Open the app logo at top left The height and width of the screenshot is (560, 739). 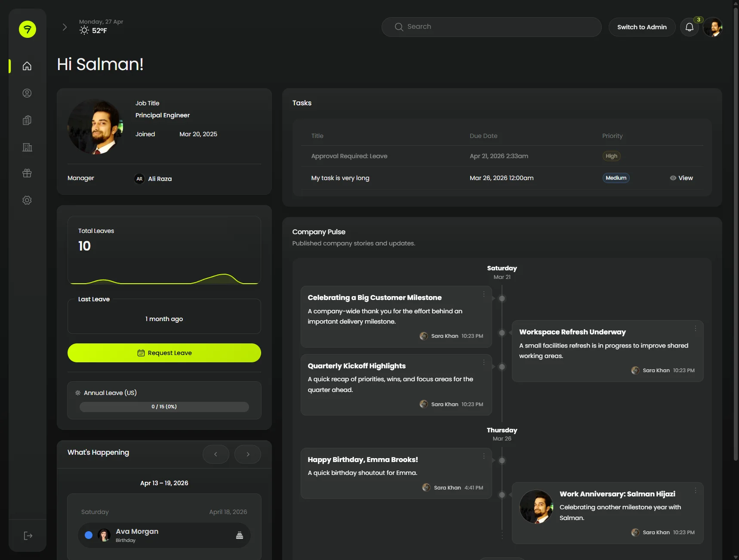tap(27, 29)
